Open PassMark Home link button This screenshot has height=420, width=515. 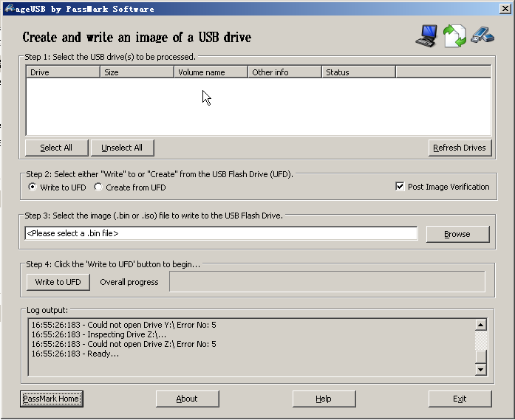pos(51,399)
